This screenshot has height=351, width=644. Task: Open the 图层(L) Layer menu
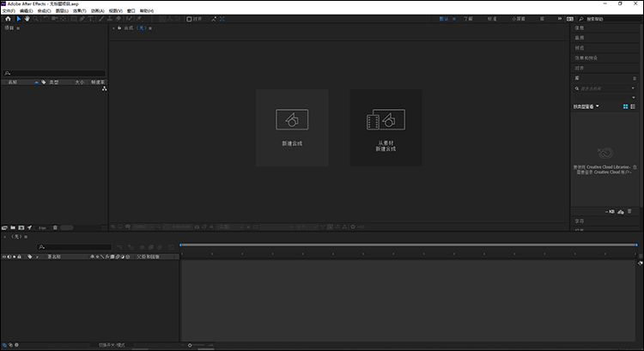tap(62, 11)
